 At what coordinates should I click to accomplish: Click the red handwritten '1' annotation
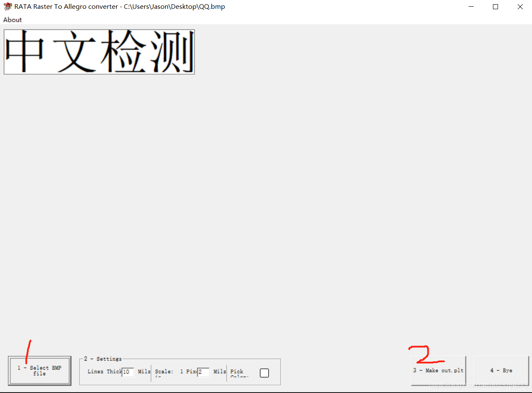pos(28,352)
